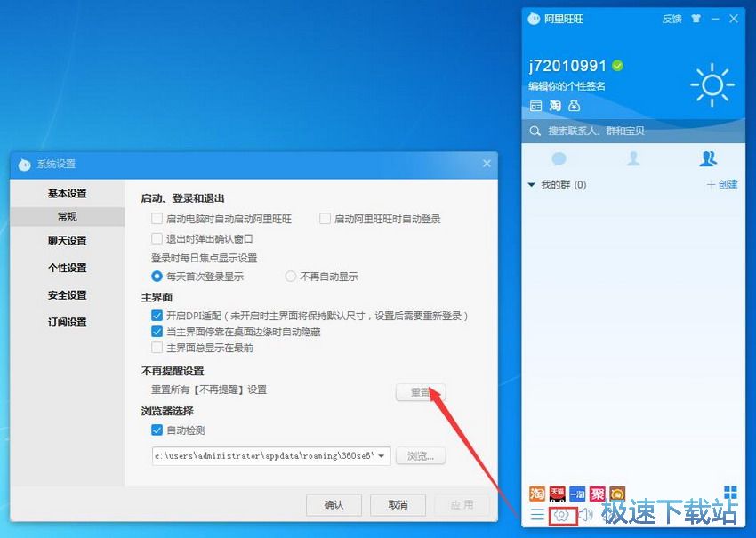Click + 创建 to create group

(x=722, y=185)
